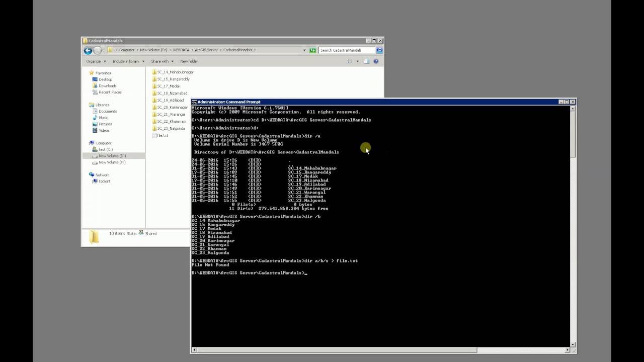Select the SC_14_Mahabubnagar folder icon
644x362 pixels.
(154, 72)
